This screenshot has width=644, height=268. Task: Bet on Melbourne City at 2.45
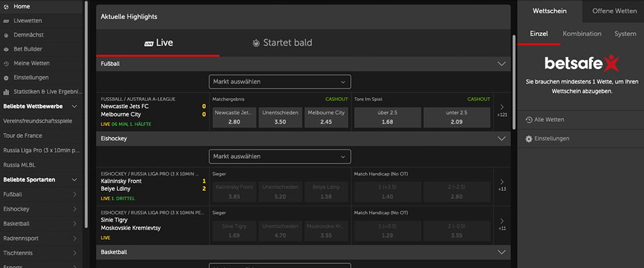pos(327,117)
